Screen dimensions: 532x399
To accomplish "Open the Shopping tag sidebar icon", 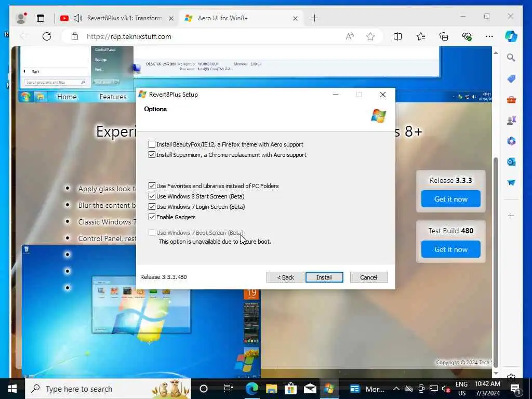I will coord(511,79).
